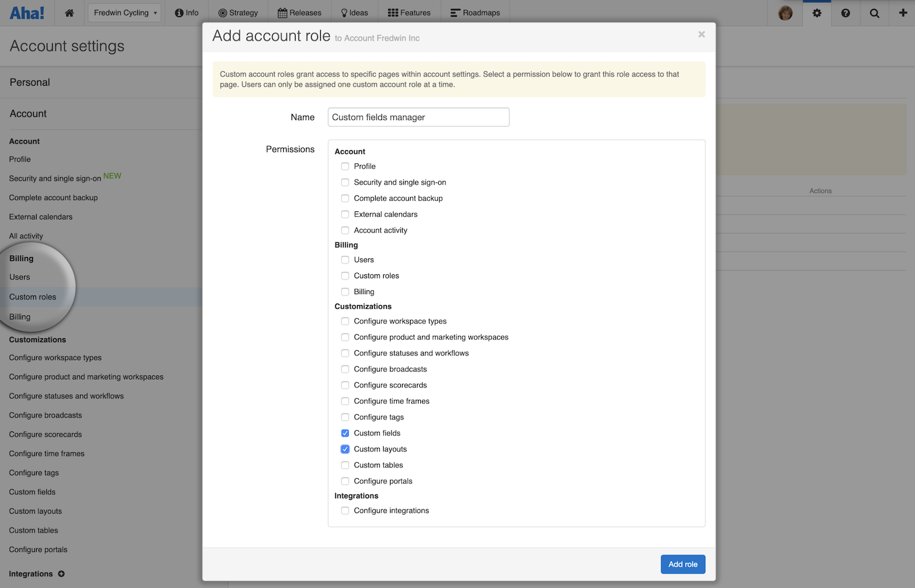Open the Fredwin Cycling workspace dropdown

click(x=124, y=12)
